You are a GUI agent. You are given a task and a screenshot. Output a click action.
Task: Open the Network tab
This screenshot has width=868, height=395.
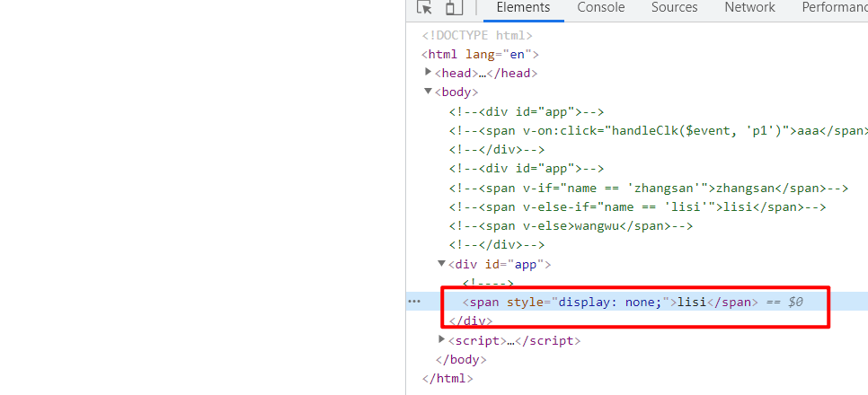749,8
